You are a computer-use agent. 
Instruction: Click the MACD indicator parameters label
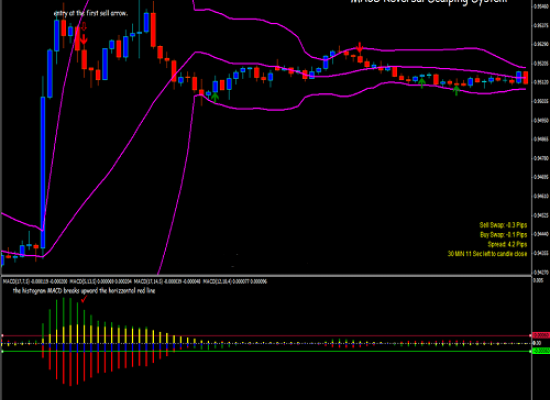click(135, 281)
